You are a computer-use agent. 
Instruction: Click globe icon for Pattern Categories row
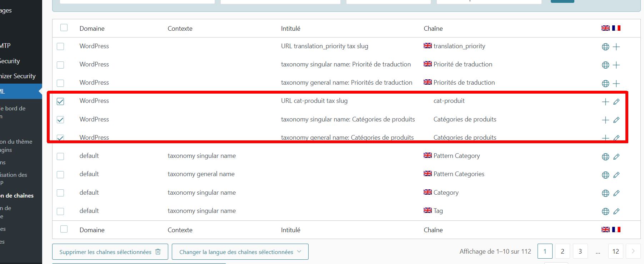pos(605,175)
